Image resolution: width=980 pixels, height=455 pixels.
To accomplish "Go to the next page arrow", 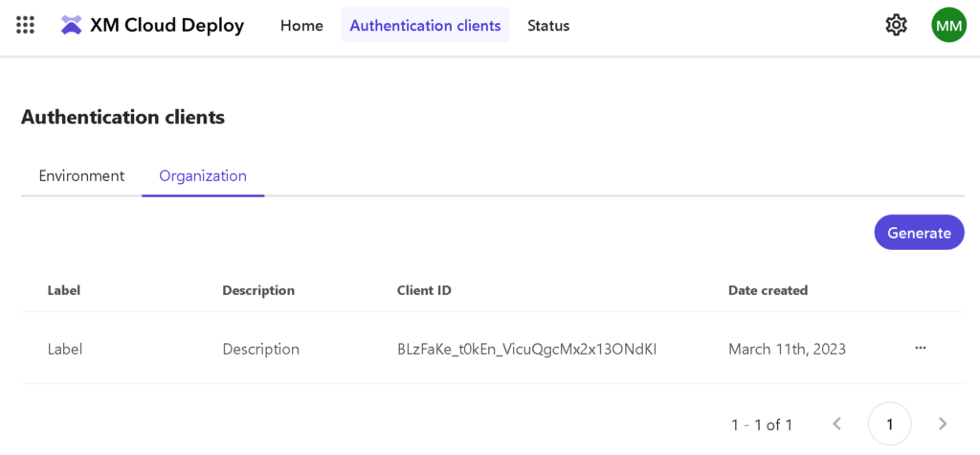I will tap(943, 423).
